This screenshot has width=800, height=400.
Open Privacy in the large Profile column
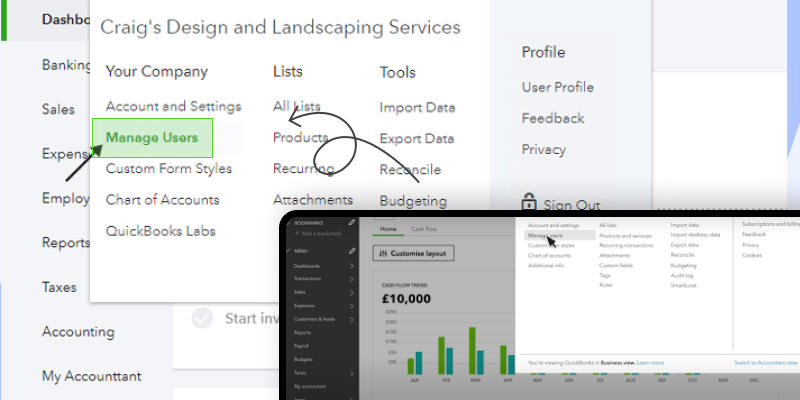543,150
